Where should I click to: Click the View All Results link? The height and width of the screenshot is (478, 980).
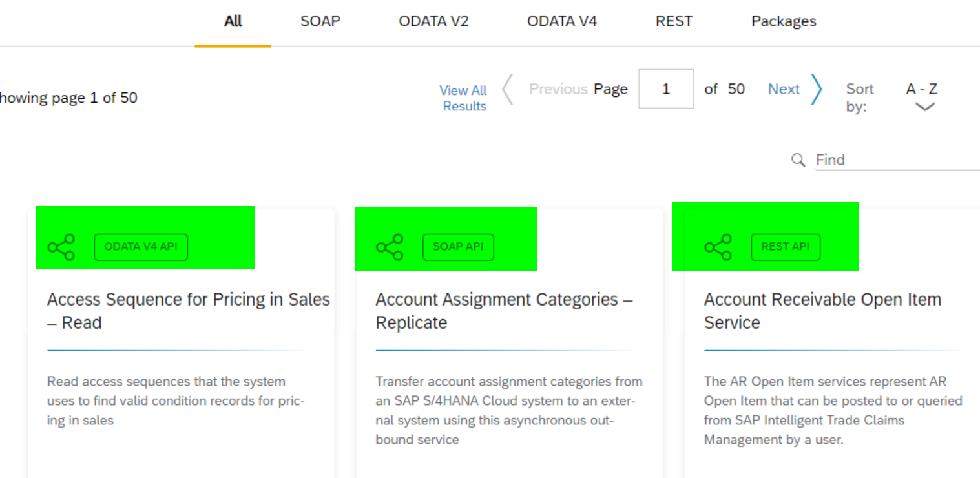pos(463,98)
